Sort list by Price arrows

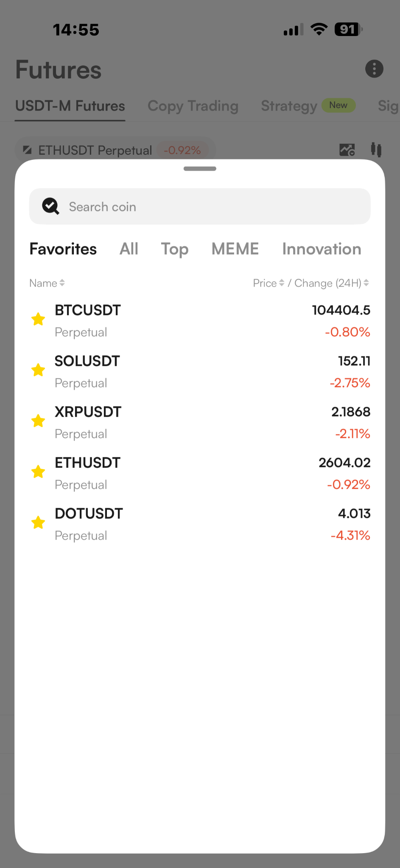pyautogui.click(x=282, y=283)
